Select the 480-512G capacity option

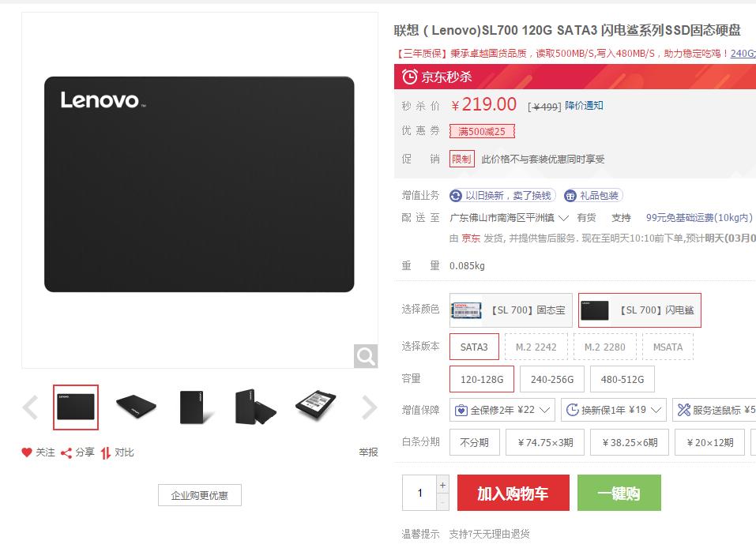[x=622, y=379]
